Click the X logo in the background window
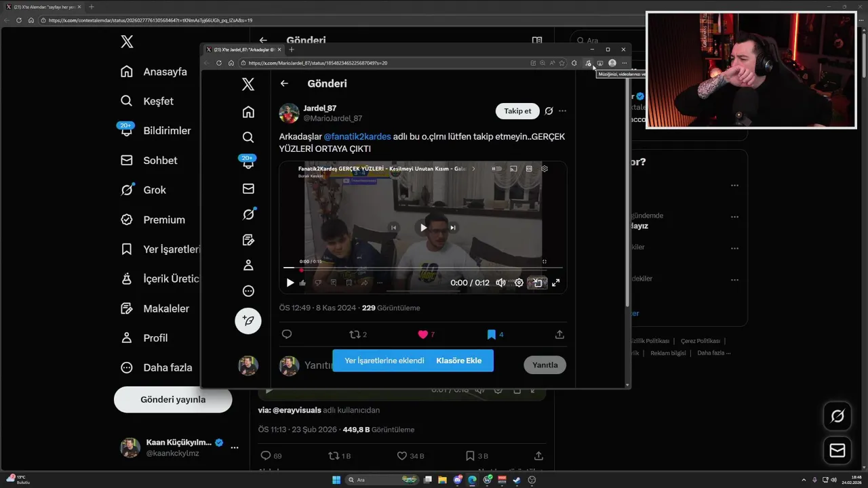This screenshot has height=488, width=868. 127,42
